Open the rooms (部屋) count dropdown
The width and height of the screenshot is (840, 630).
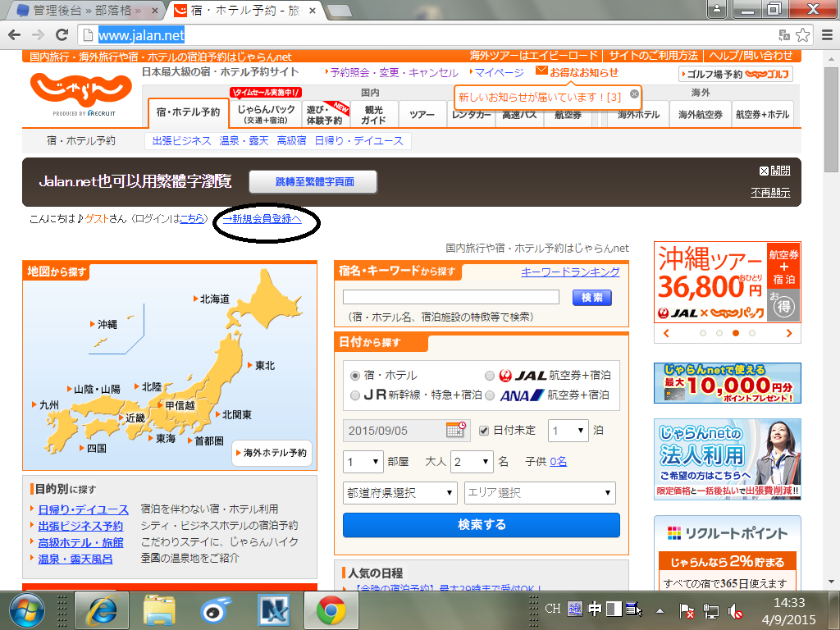click(x=363, y=462)
